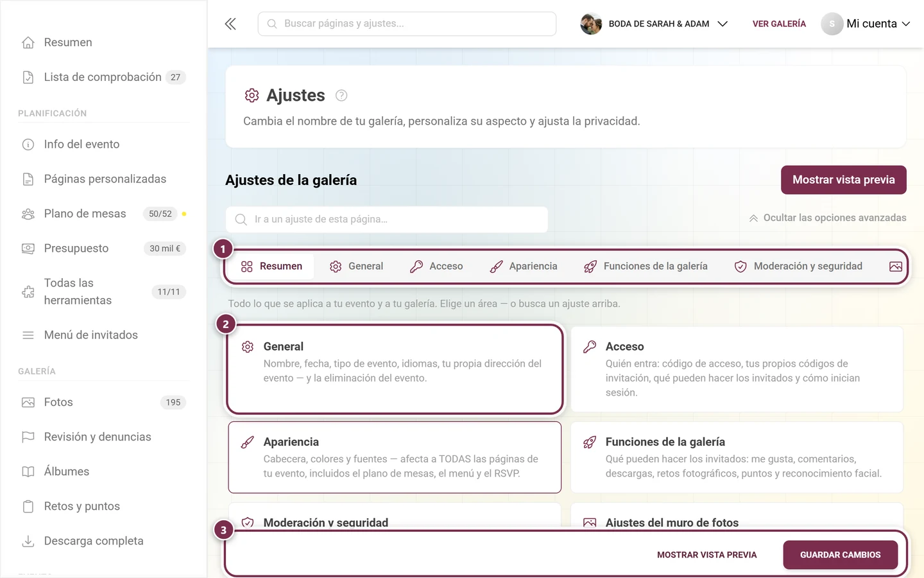Expand the Mi cuenta account menu
Screen dimensions: 924x578
coord(866,24)
